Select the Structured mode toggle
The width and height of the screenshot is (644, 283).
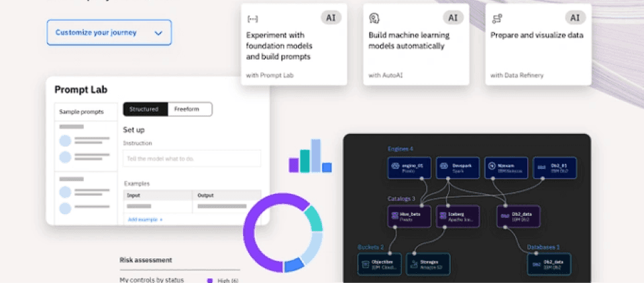tap(146, 109)
